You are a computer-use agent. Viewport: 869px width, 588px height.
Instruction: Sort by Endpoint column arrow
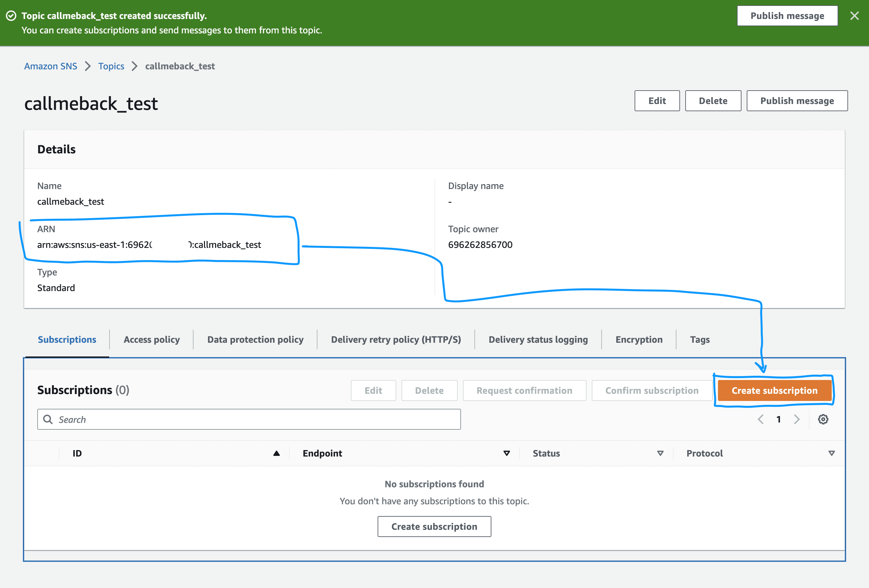pyautogui.click(x=507, y=453)
